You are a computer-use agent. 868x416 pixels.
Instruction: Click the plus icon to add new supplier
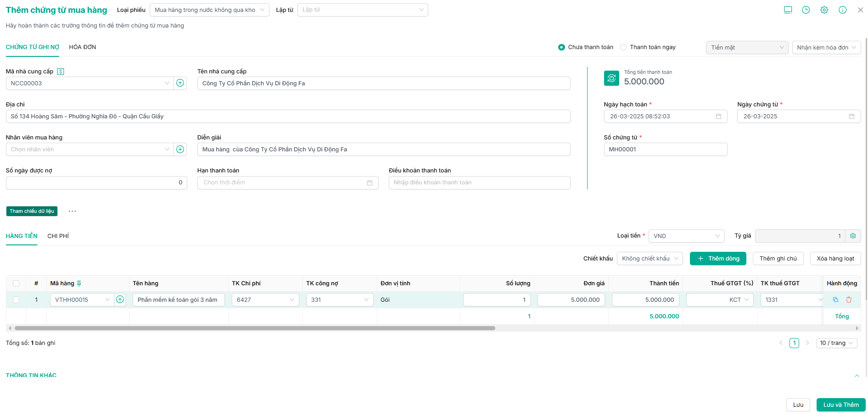(180, 83)
